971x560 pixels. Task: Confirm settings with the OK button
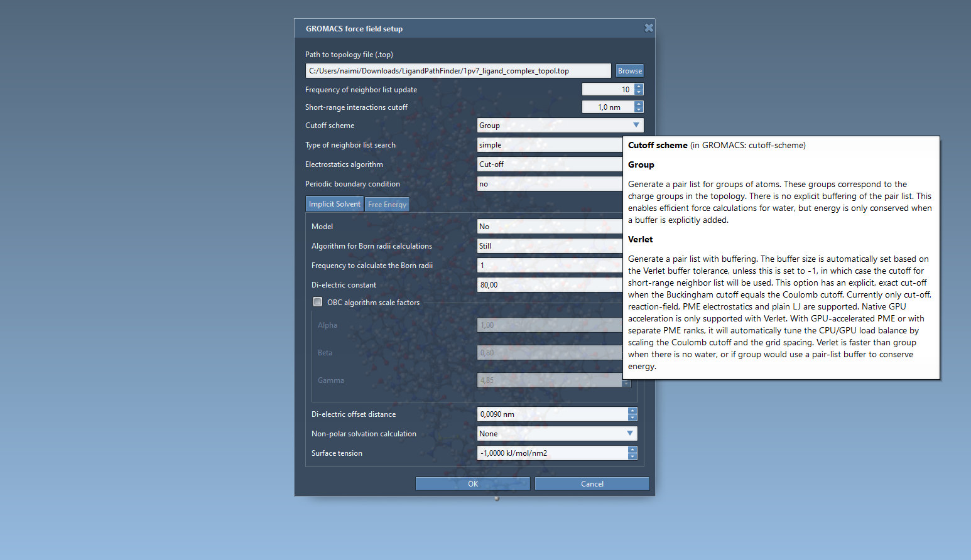coord(473,484)
